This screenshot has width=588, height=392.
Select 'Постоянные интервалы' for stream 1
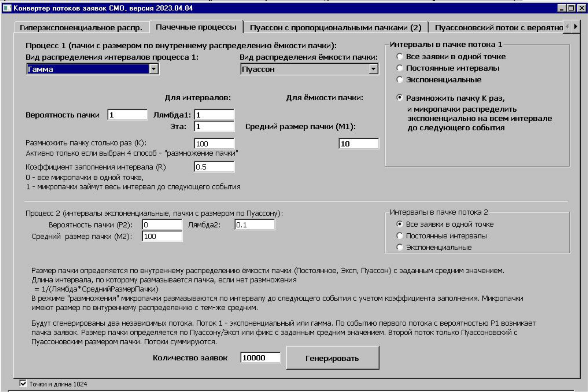tap(400, 68)
